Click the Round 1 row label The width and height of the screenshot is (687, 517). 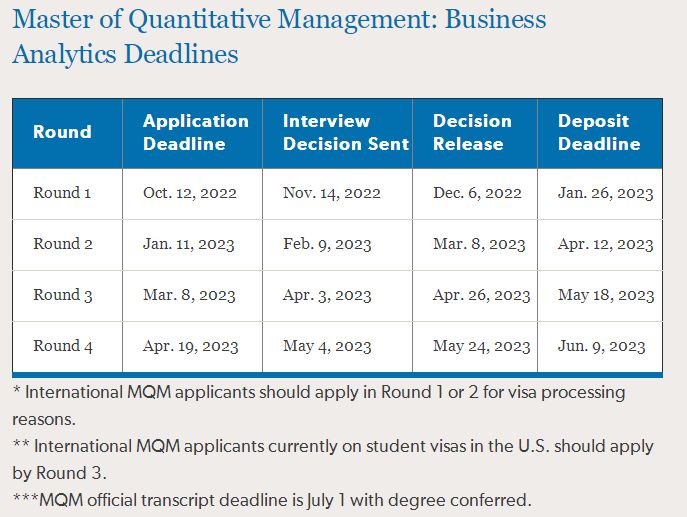click(62, 193)
